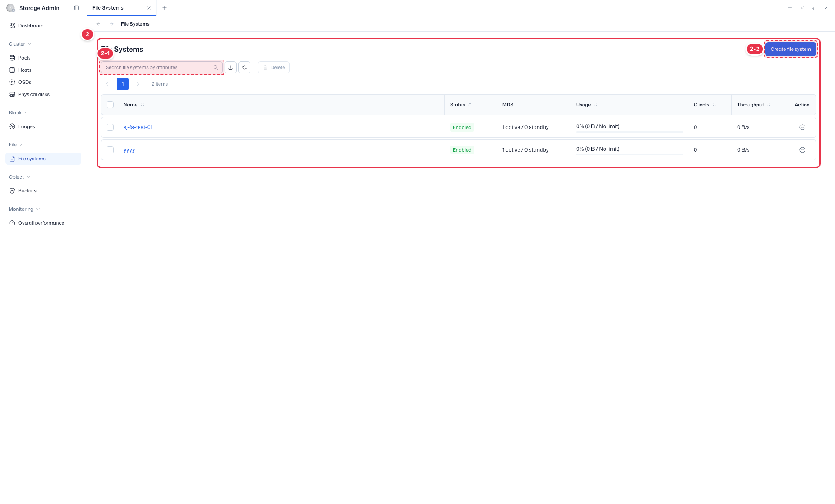
Task: Sort the table by the Throughput column
Action: (x=768, y=105)
